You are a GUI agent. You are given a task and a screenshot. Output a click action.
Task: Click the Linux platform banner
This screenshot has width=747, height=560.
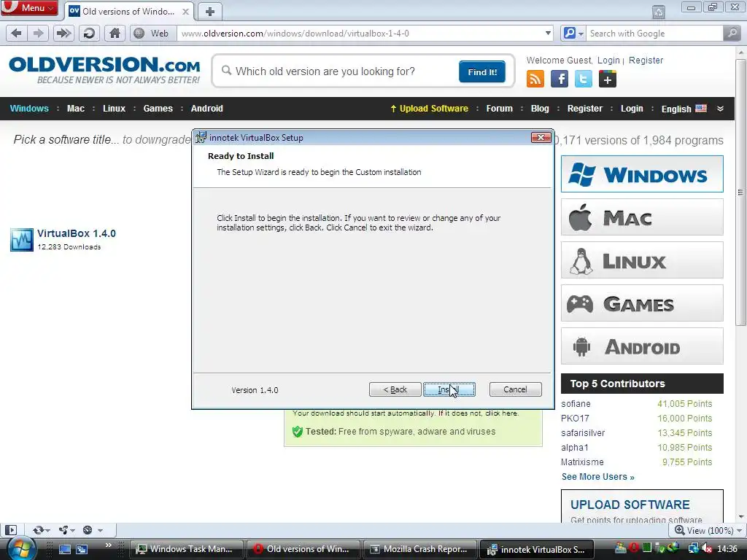pos(642,260)
